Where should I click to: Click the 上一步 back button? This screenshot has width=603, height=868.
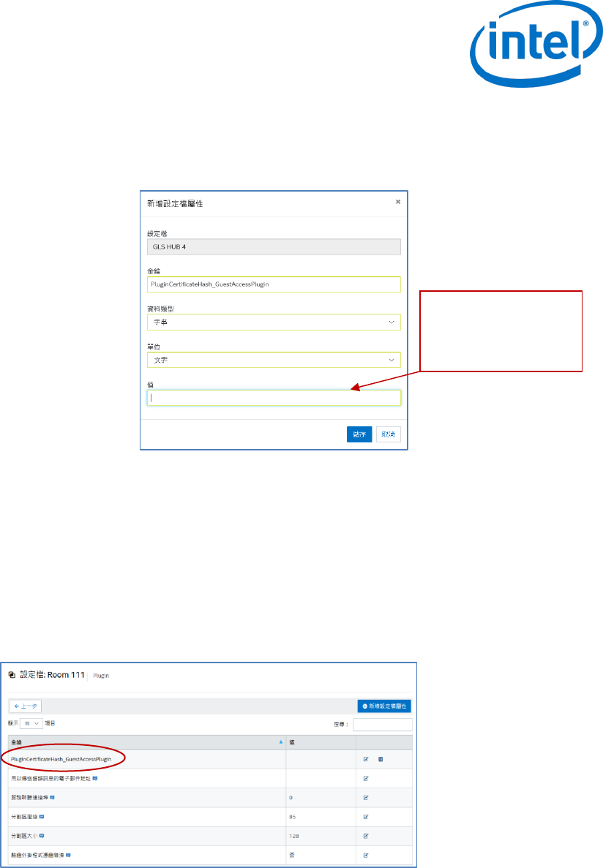click(26, 706)
